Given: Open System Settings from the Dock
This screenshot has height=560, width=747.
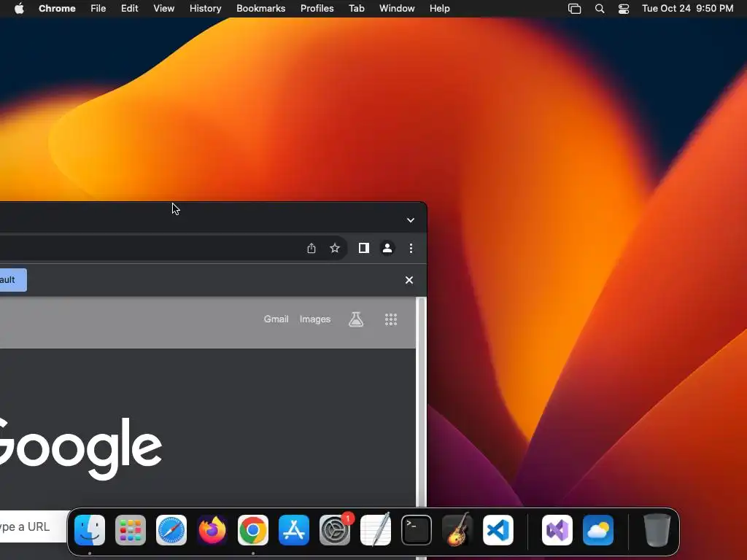Looking at the screenshot, I should tap(335, 530).
